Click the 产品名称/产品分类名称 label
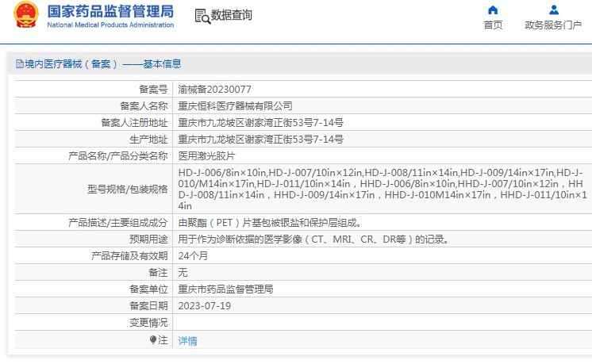Image resolution: width=592 pixels, height=364 pixels. click(117, 155)
